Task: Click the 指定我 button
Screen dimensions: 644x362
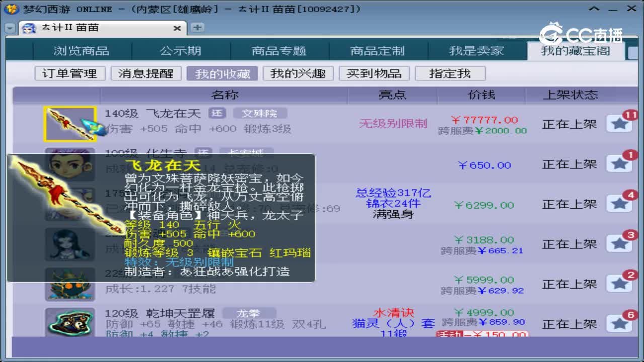Action: (450, 73)
